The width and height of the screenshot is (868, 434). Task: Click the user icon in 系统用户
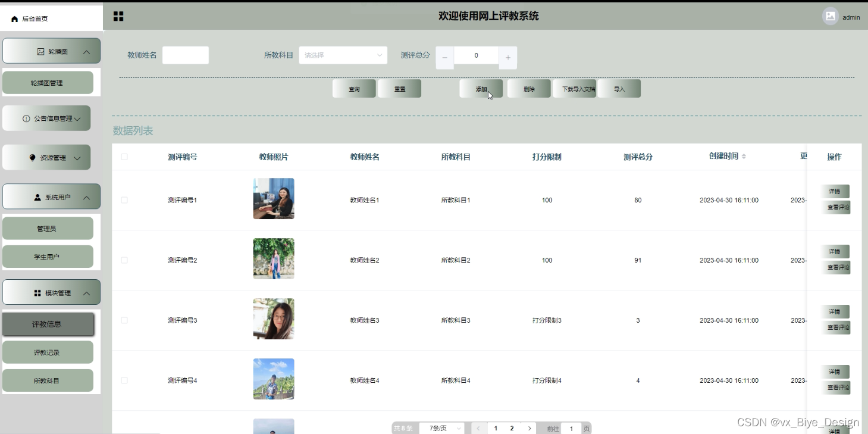click(x=37, y=197)
